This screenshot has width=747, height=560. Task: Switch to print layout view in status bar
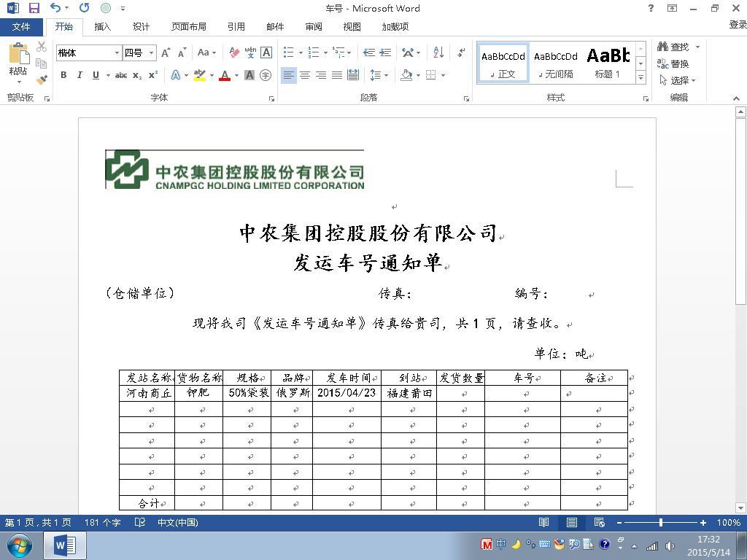point(572,522)
